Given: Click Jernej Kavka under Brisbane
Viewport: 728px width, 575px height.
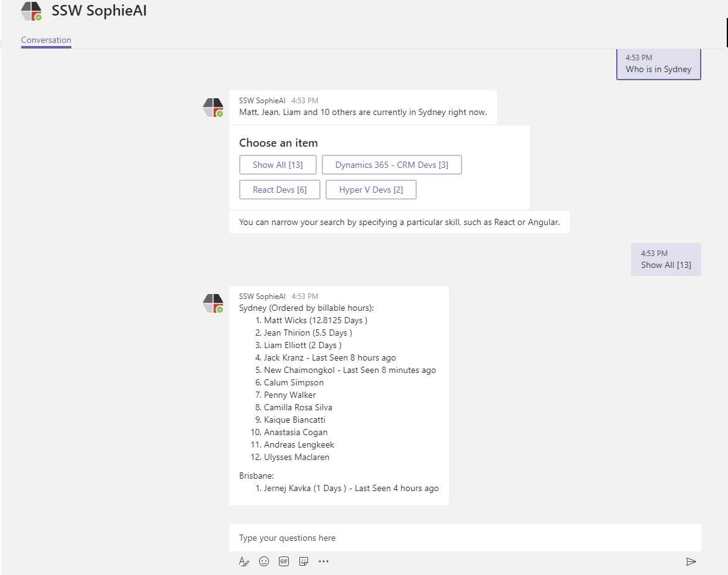Looking at the screenshot, I should pos(287,488).
